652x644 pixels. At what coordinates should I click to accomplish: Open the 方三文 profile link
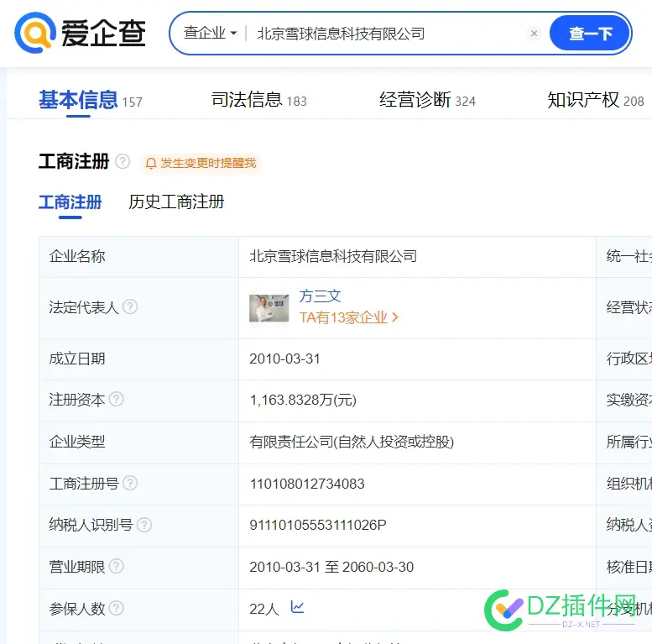[x=320, y=296]
